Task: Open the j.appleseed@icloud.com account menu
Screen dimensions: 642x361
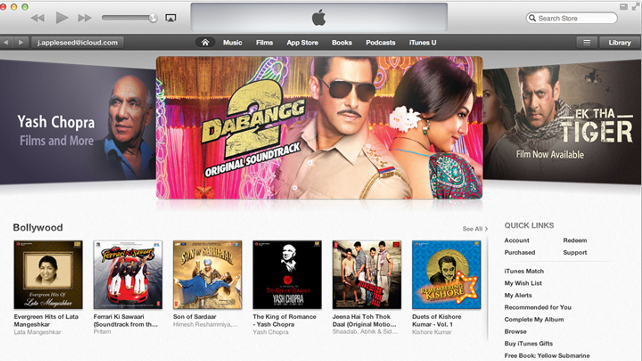Action: point(77,42)
